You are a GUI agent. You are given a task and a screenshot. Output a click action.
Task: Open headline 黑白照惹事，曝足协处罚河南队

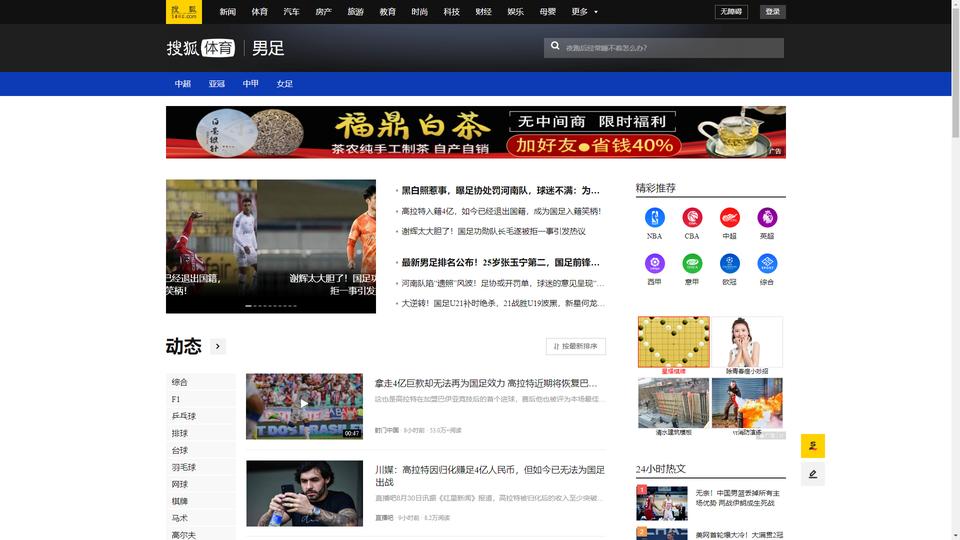500,190
